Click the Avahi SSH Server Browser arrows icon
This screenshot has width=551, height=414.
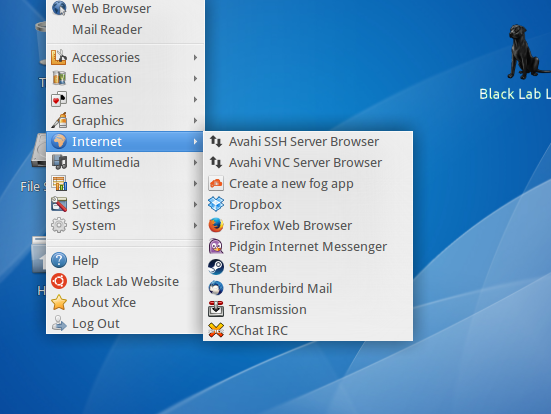point(216,141)
